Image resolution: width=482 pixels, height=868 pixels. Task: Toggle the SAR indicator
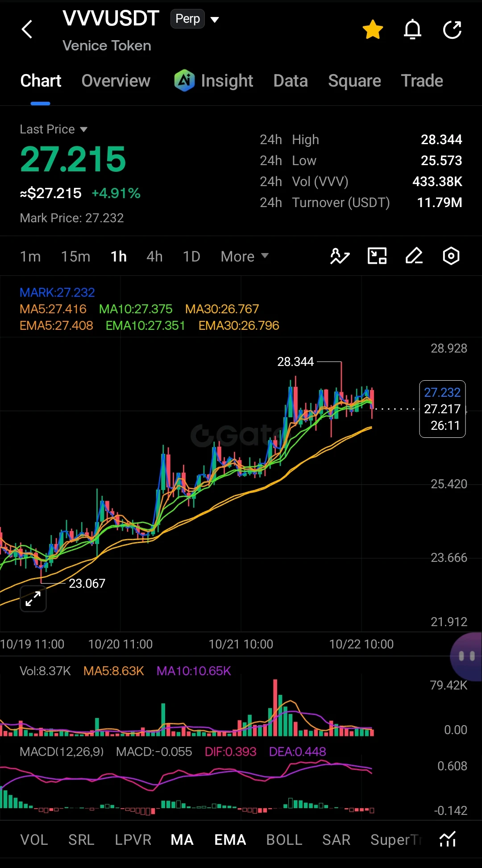(x=337, y=840)
